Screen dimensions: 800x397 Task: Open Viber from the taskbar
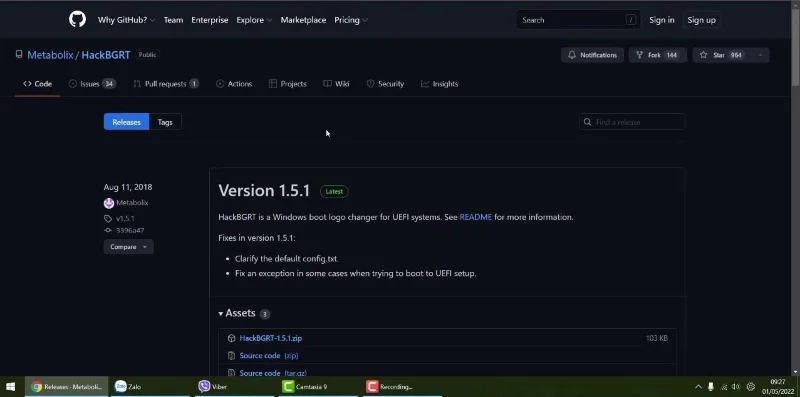(x=235, y=387)
